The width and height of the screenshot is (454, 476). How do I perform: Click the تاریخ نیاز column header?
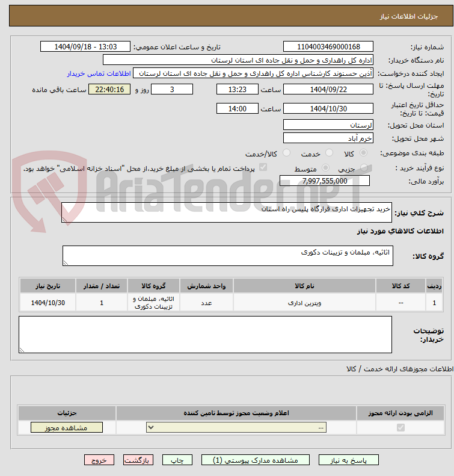tap(48, 286)
